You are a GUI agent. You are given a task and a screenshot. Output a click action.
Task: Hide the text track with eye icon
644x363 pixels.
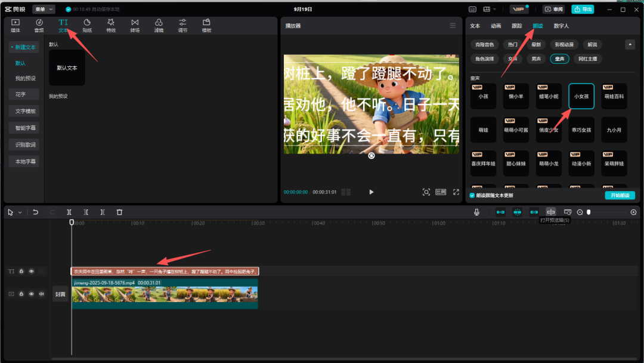point(31,271)
